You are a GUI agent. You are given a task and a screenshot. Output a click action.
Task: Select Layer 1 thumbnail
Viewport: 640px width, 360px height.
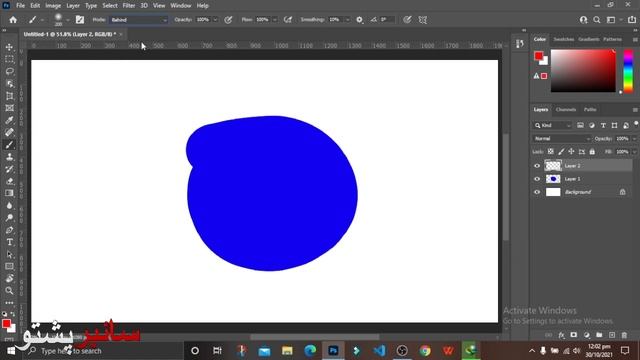[x=553, y=179]
